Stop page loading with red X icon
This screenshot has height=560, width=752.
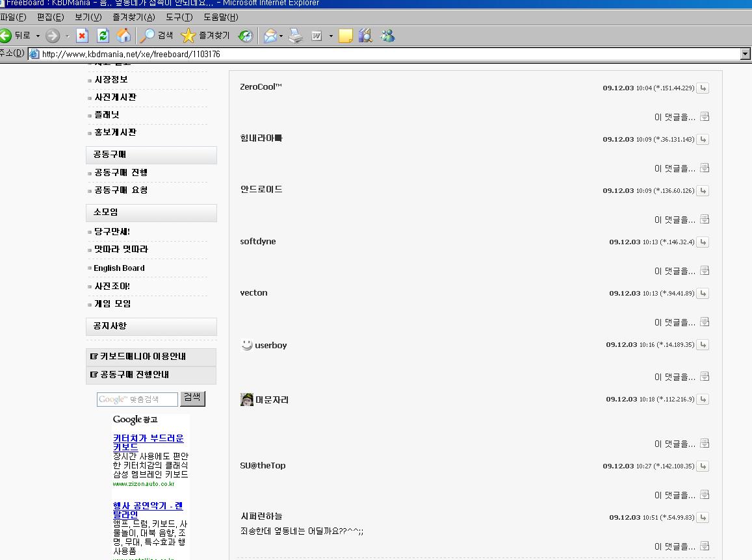[83, 36]
